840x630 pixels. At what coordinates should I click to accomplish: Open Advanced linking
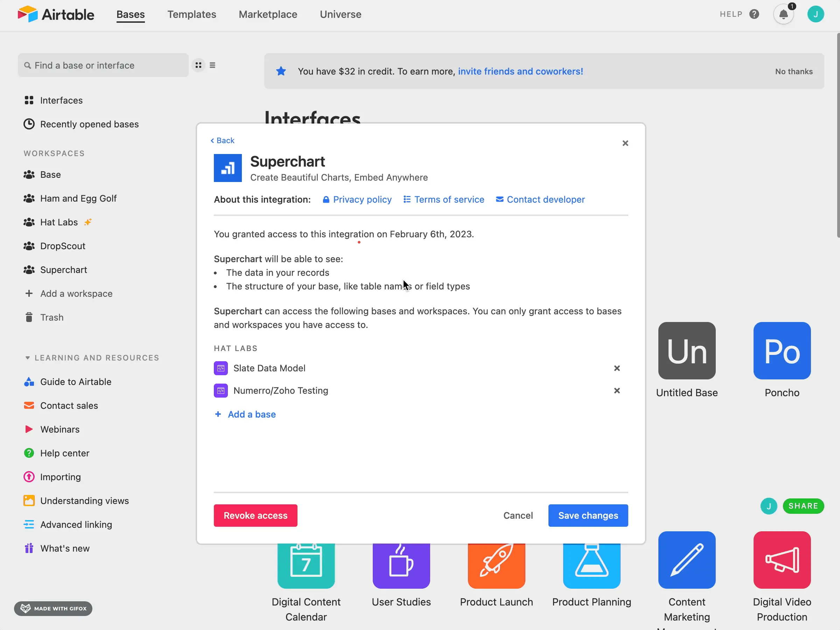tap(68, 524)
